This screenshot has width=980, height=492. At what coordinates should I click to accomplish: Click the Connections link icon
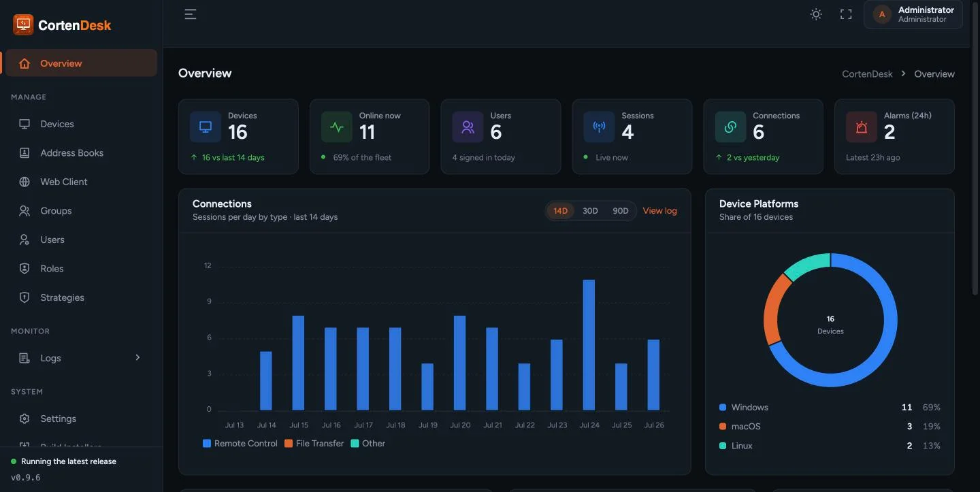pos(730,127)
